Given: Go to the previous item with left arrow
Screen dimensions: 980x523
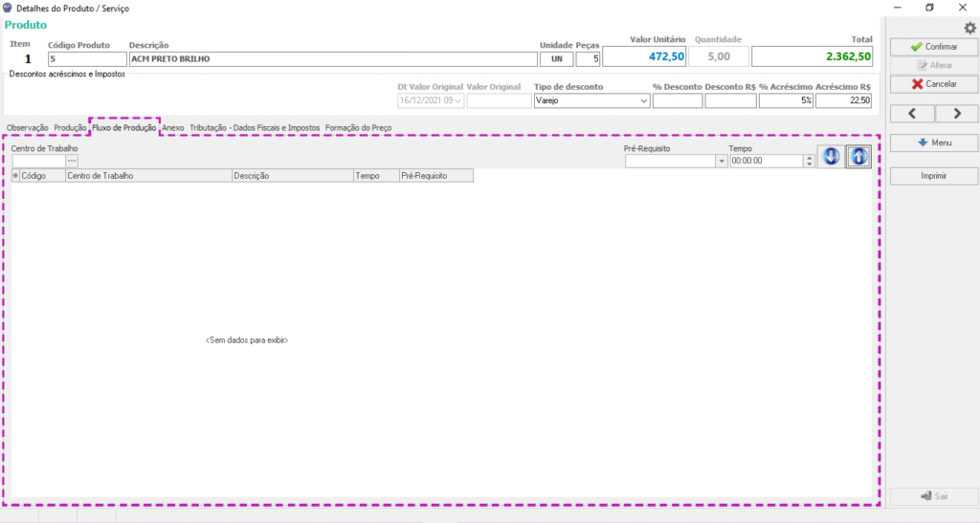Looking at the screenshot, I should 911,114.
